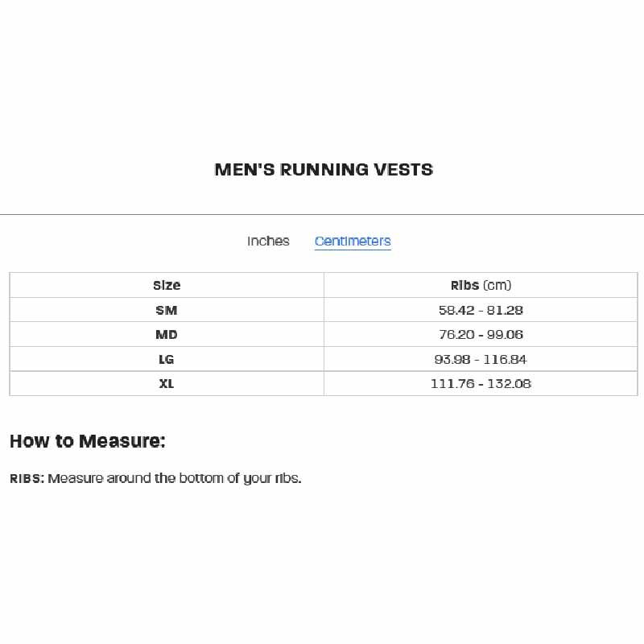
Task: Select the LG size row label
Action: pyautogui.click(x=167, y=359)
